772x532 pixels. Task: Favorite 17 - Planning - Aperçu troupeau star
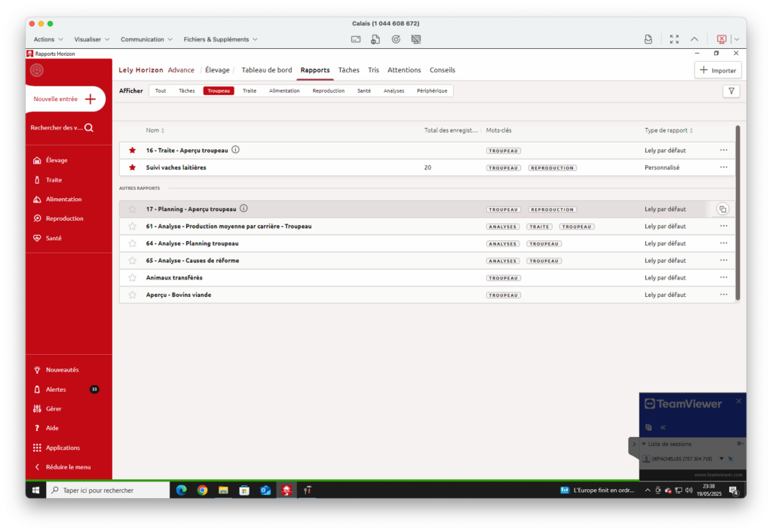133,209
